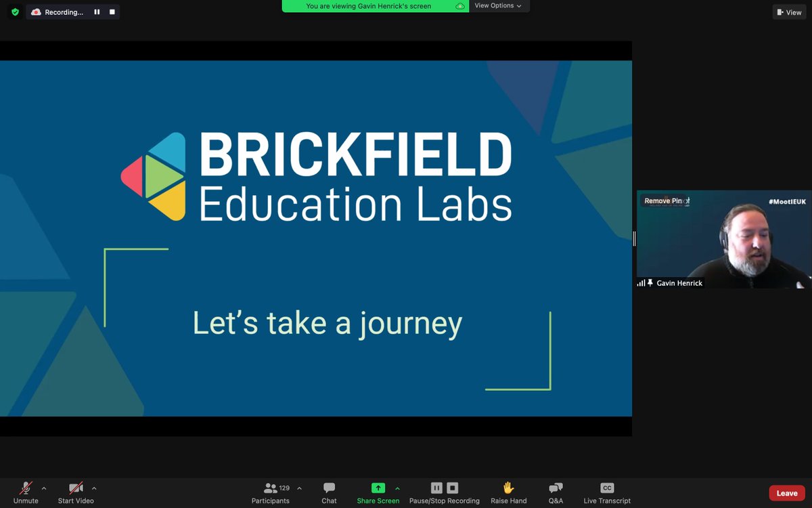Image resolution: width=812 pixels, height=508 pixels.
Task: Open the Chat panel
Action: pos(329,492)
